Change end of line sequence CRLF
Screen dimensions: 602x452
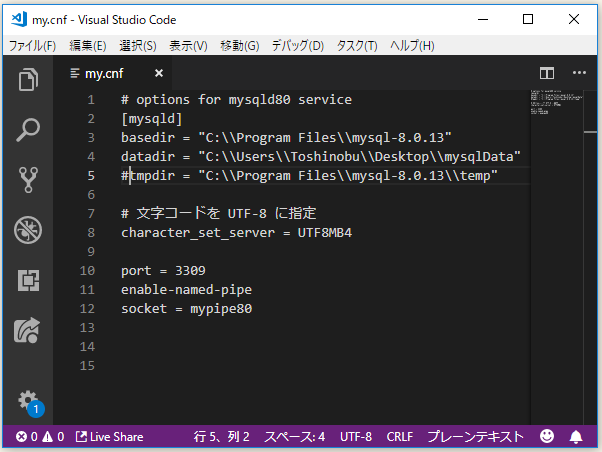pyautogui.click(x=400, y=437)
